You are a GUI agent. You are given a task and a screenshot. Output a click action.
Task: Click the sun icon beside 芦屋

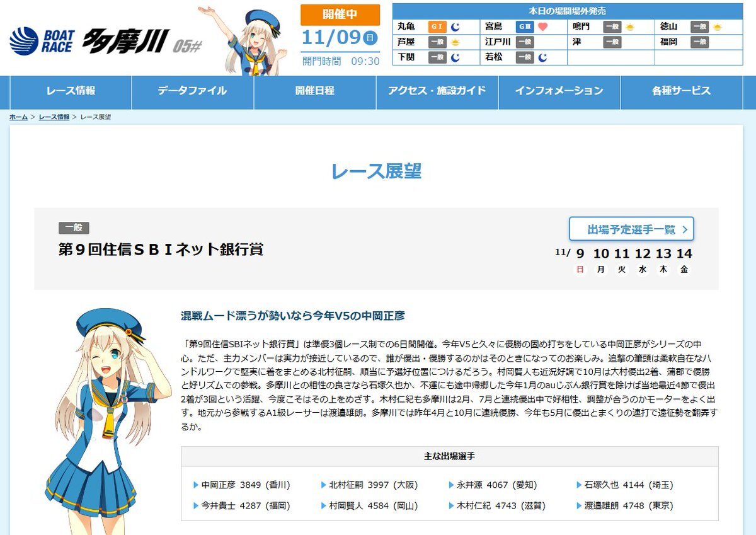pyautogui.click(x=455, y=42)
